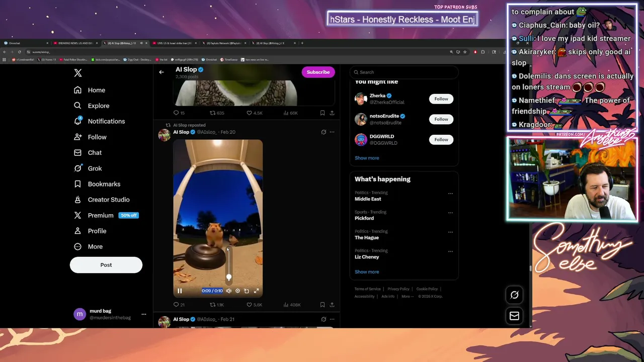Image resolution: width=644 pixels, height=362 pixels.
Task: Expand the More menu in sidebar
Action: 88,246
